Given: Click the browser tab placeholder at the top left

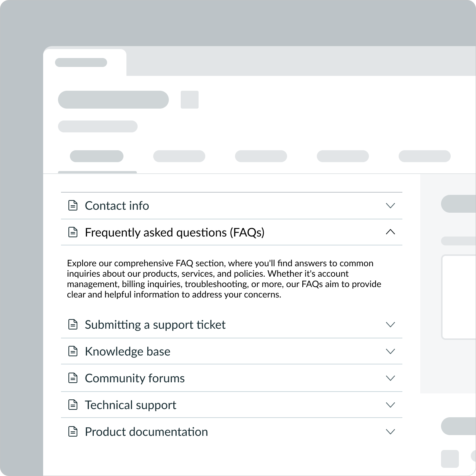Looking at the screenshot, I should pyautogui.click(x=81, y=62).
